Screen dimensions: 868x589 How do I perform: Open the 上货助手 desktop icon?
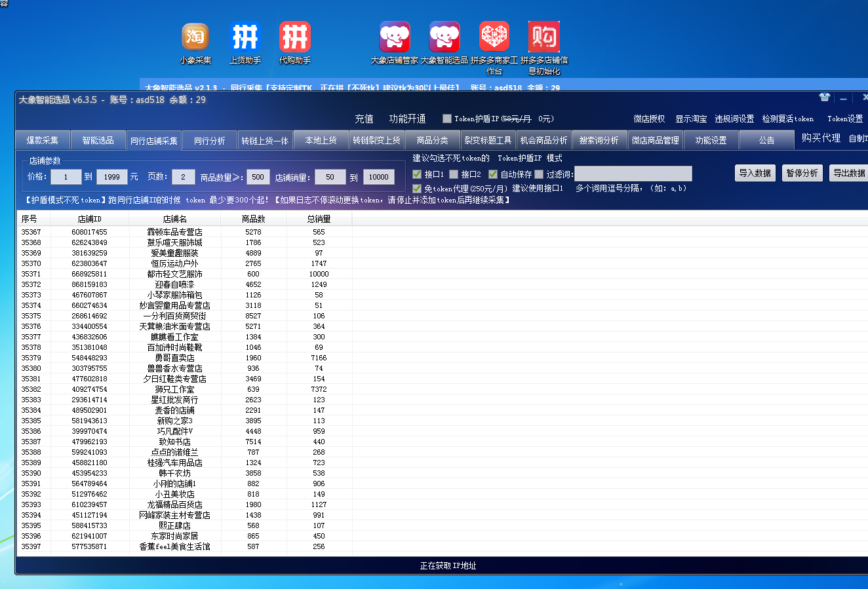tap(245, 43)
